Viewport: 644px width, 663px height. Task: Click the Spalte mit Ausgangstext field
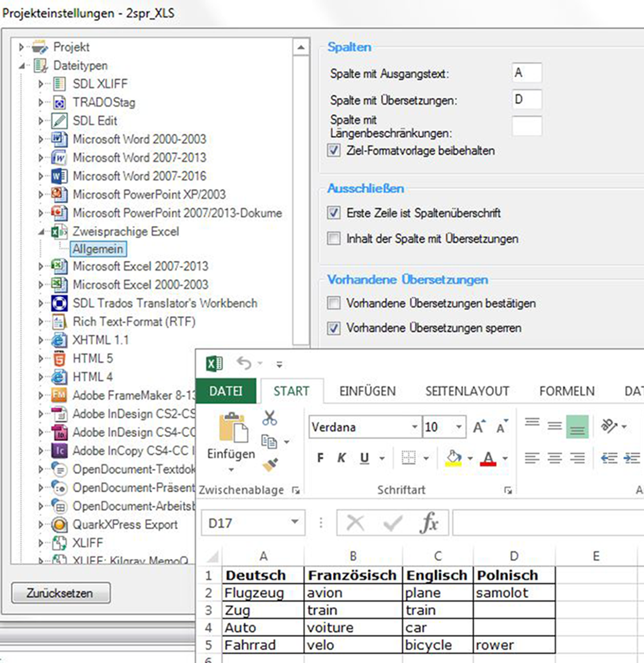(526, 73)
